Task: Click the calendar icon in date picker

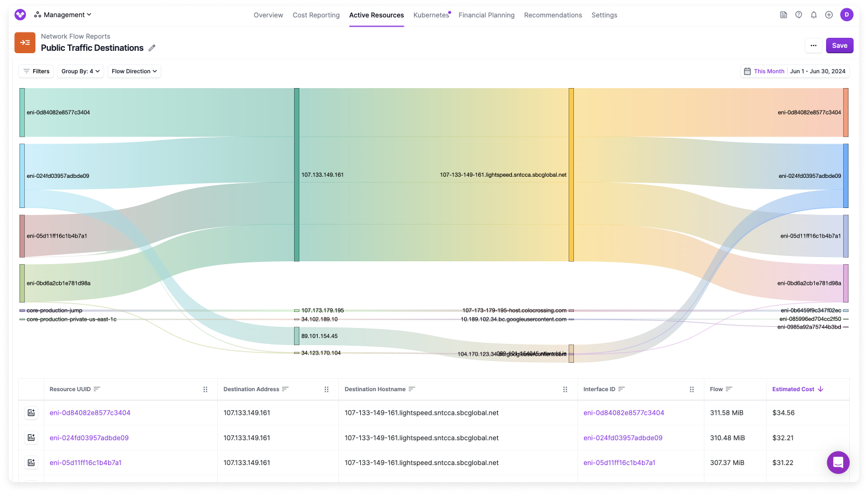Action: click(x=748, y=71)
